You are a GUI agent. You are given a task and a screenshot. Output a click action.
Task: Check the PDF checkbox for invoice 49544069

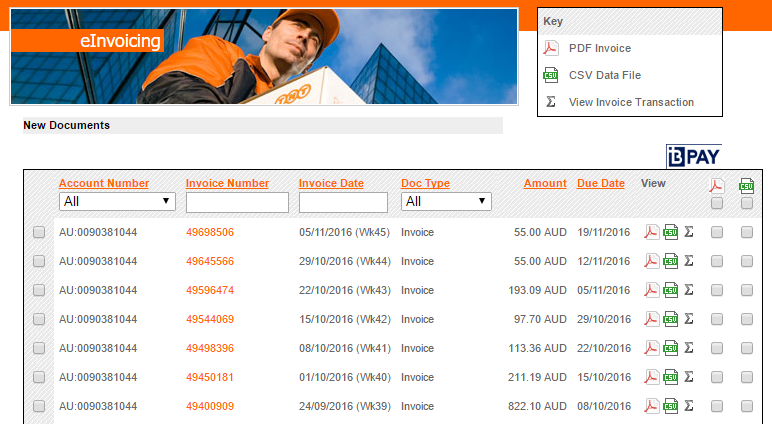[717, 319]
